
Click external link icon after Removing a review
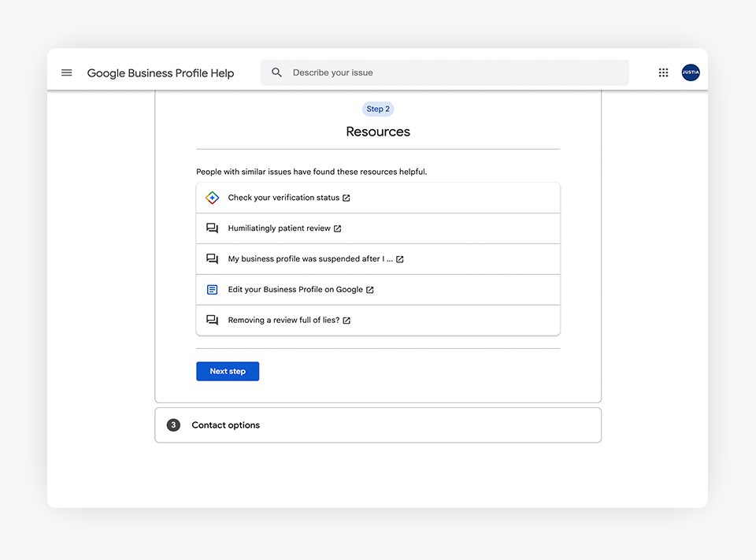click(x=346, y=321)
